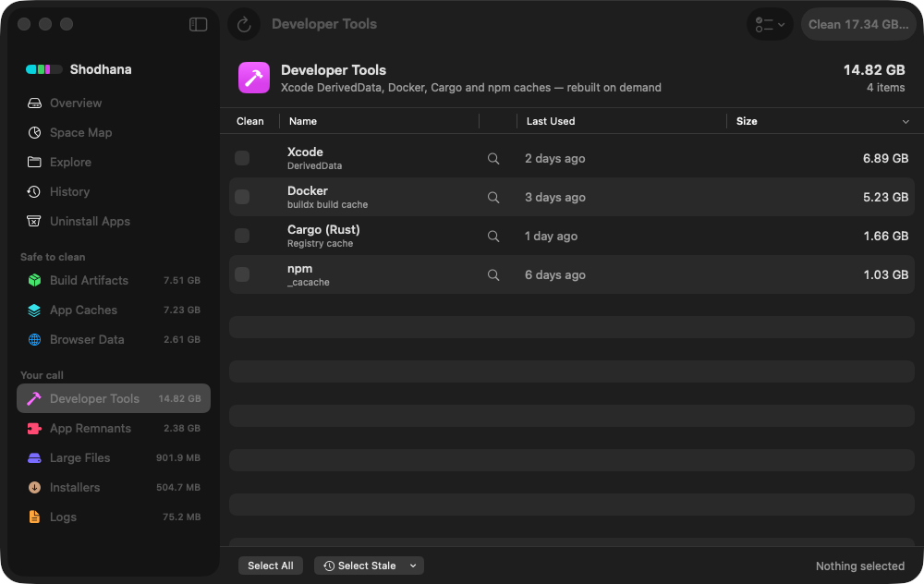Open History in the sidebar
The image size is (924, 584).
[x=113, y=191]
